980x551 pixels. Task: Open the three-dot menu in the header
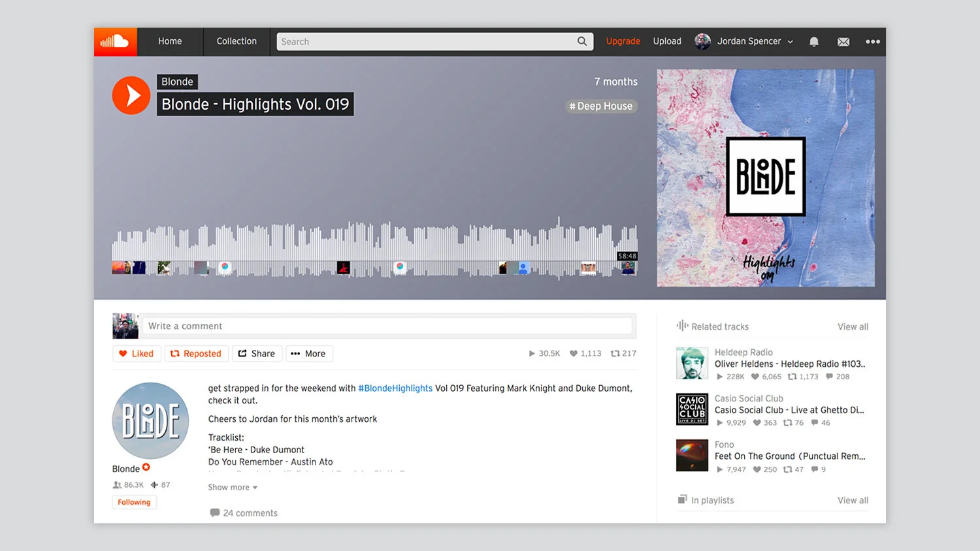coord(873,42)
